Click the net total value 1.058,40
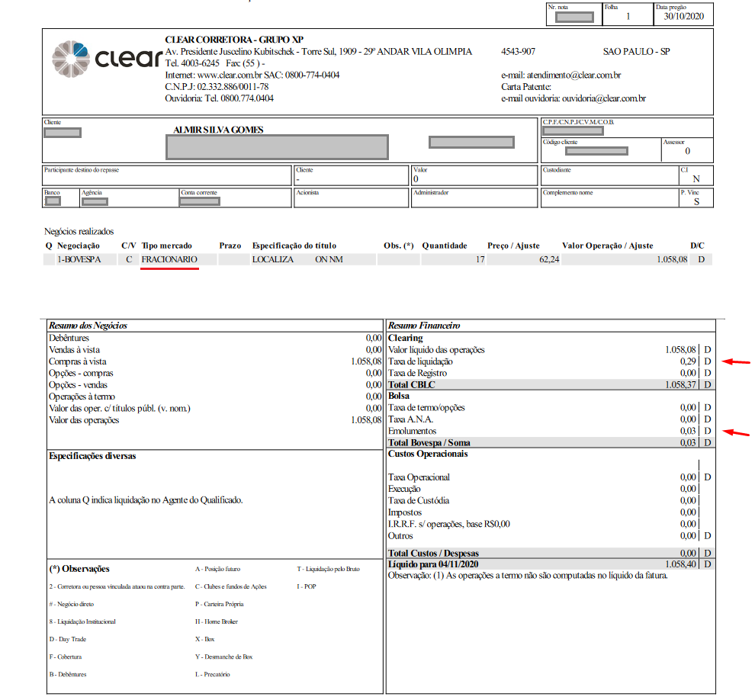Screen dimensions: 755x700 tap(681, 564)
